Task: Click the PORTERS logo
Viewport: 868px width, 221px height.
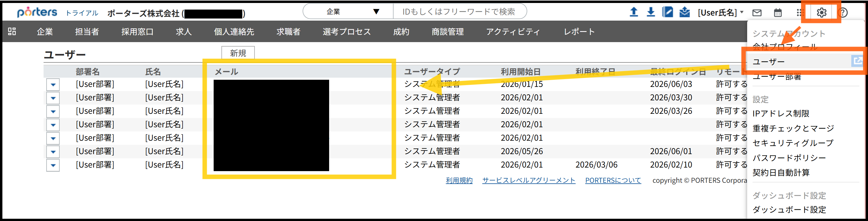Action: tap(37, 12)
